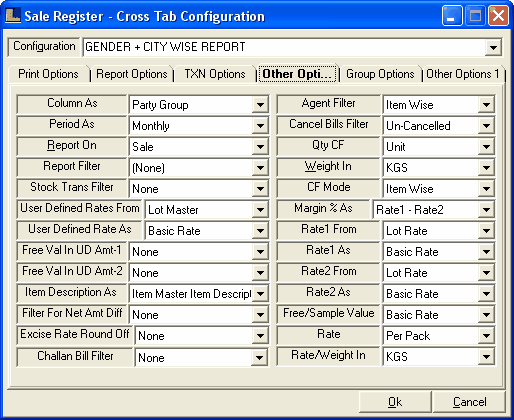Click the Configuration label button
514x420 pixels.
[44, 46]
